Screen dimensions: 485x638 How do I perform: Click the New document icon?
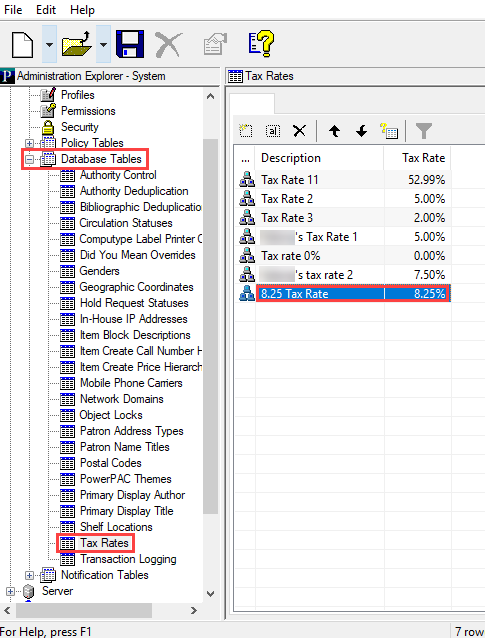(22, 44)
